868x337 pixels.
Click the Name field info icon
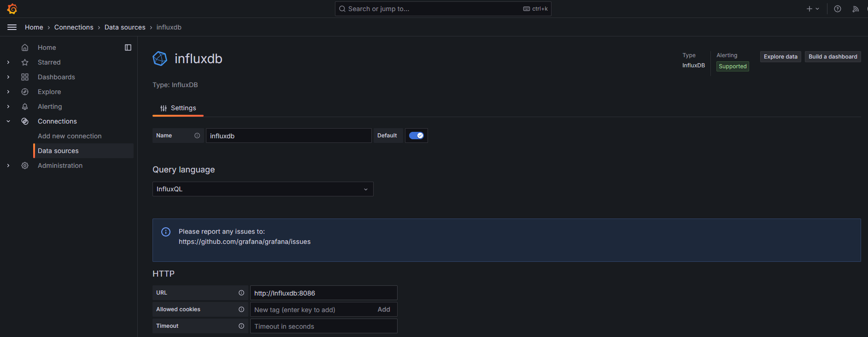(x=197, y=136)
